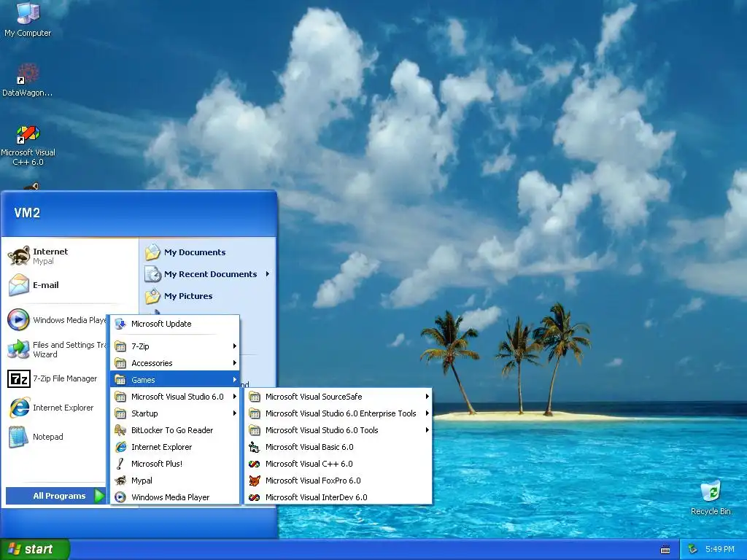Click the Notepad icon in Start menu
Screen dimensions: 747x560
[18, 437]
